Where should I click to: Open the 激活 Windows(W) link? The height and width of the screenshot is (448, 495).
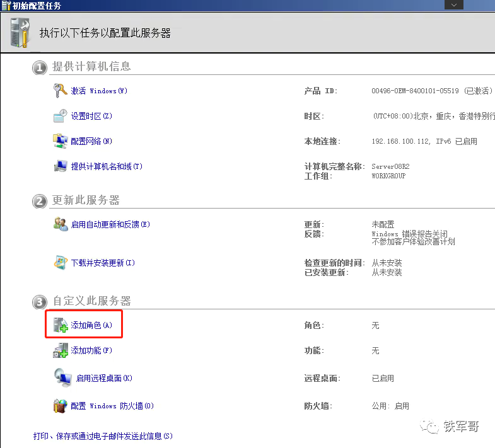click(x=99, y=91)
